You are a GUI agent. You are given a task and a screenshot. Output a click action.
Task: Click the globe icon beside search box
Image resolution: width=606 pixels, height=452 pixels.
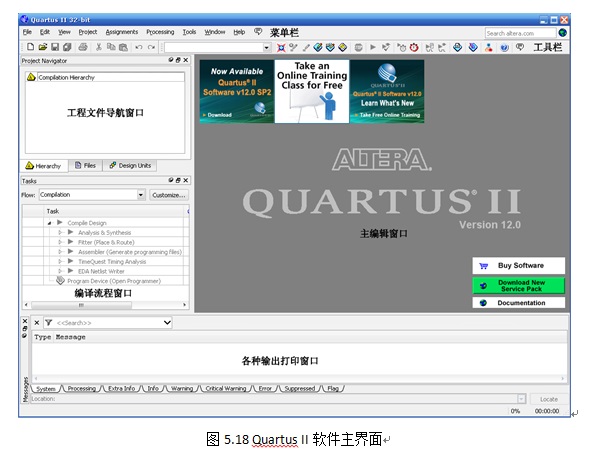point(563,33)
